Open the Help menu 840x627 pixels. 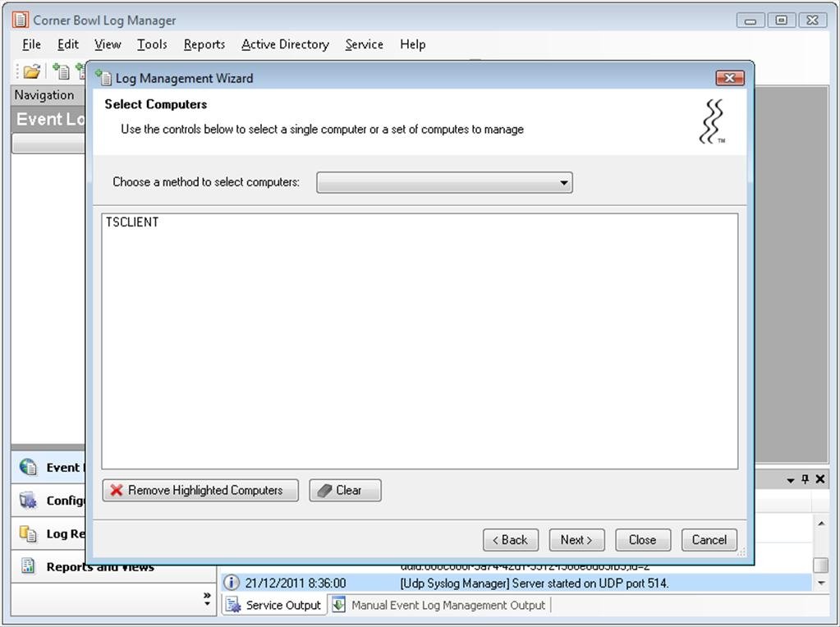point(412,44)
